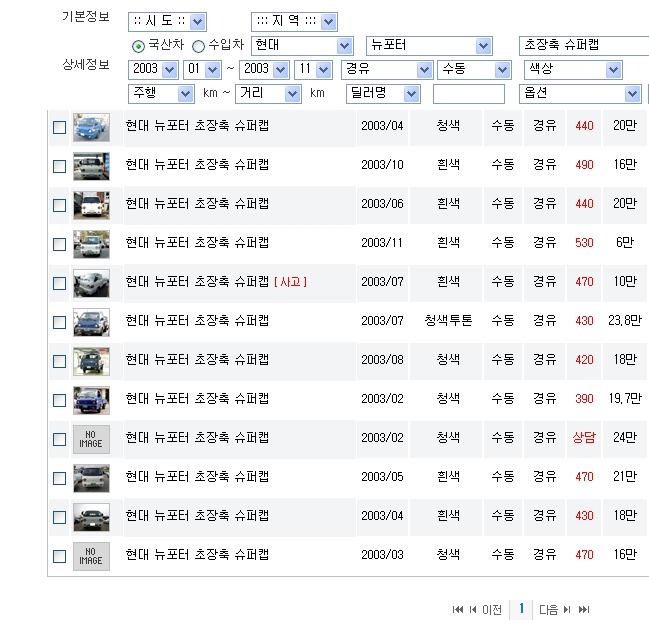Open thumbnail of the 2003/08 listing
649x624 pixels.
point(91,361)
